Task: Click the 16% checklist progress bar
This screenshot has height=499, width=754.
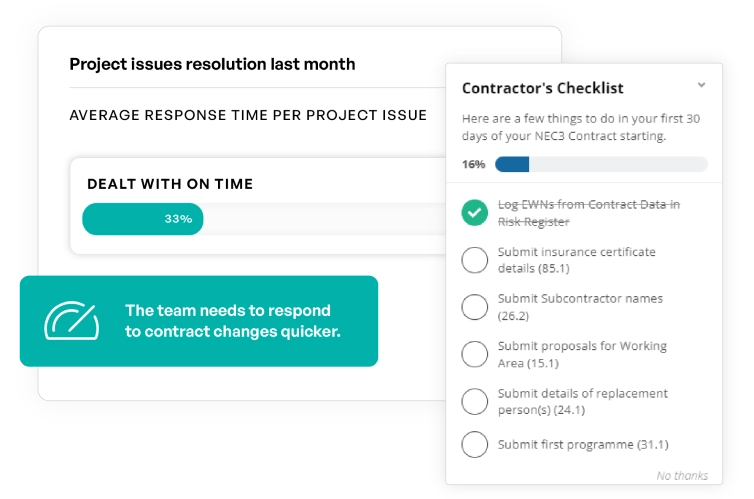Action: pyautogui.click(x=601, y=164)
